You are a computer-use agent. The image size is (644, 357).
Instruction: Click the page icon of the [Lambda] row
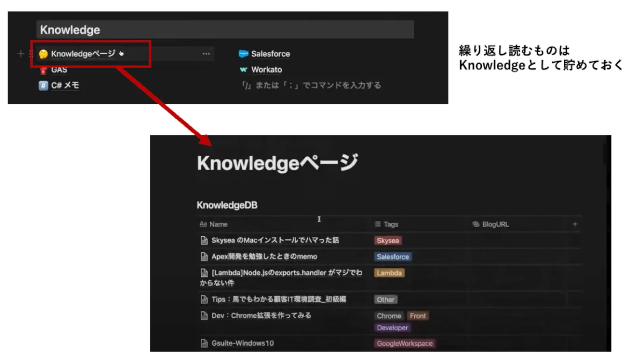[204, 273]
